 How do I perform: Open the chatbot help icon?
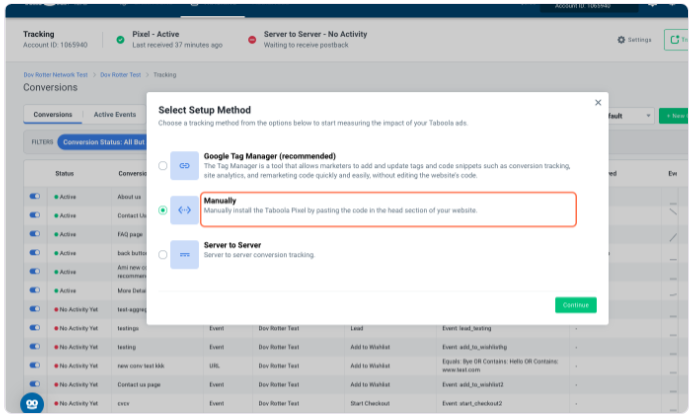[x=32, y=404]
